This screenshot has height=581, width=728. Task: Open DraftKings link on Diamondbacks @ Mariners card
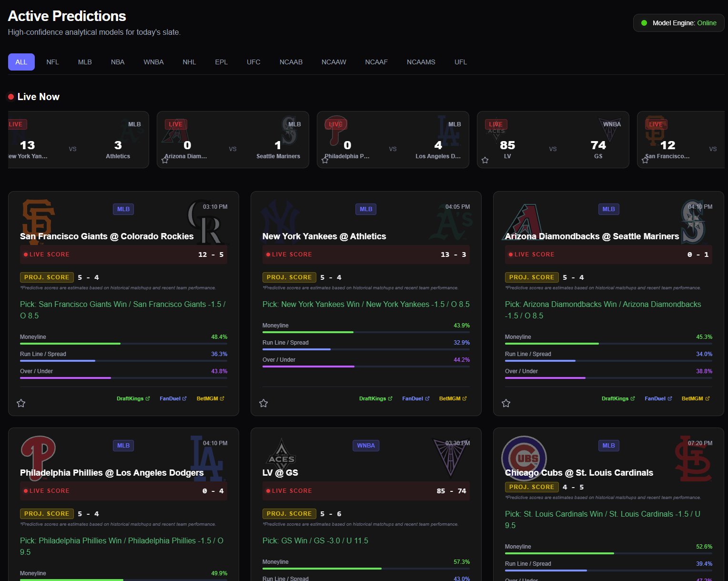[x=618, y=398]
